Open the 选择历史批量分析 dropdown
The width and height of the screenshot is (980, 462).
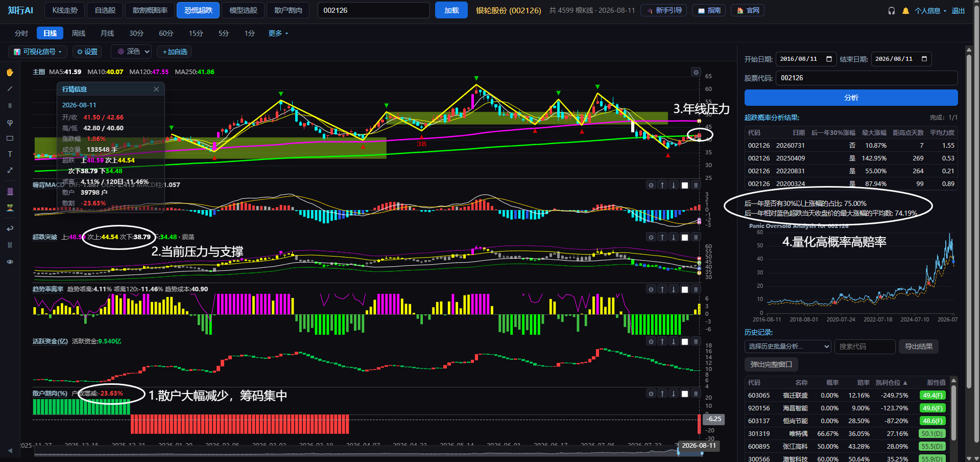(x=788, y=346)
